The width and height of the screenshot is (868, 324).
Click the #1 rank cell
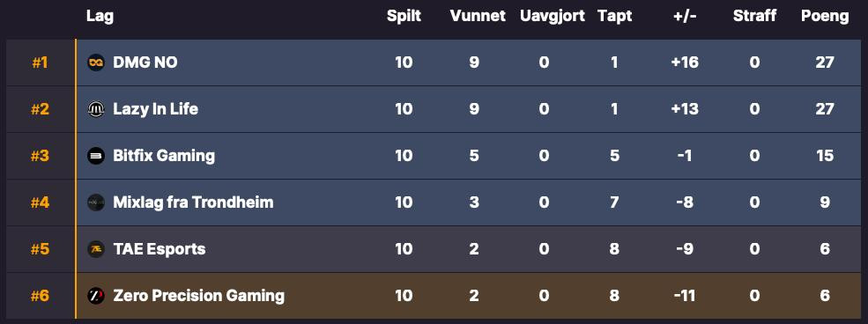pyautogui.click(x=40, y=63)
